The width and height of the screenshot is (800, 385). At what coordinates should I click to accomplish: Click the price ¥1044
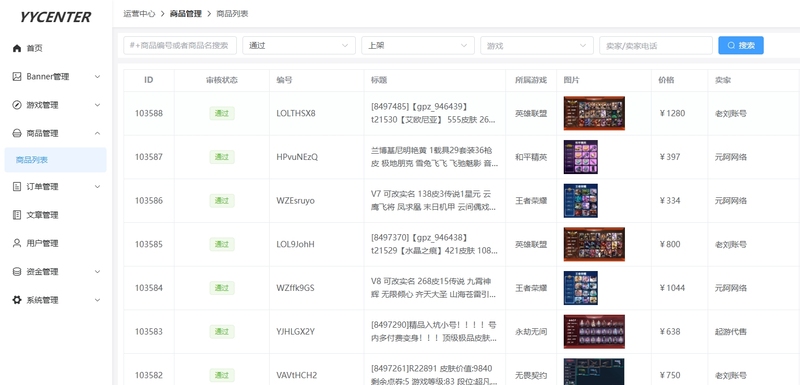(x=672, y=288)
